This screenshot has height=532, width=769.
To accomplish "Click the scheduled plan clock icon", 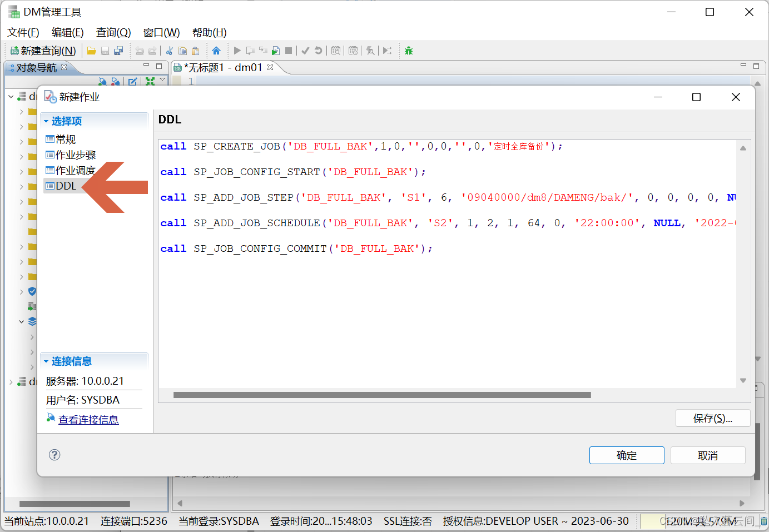I will click(353, 51).
